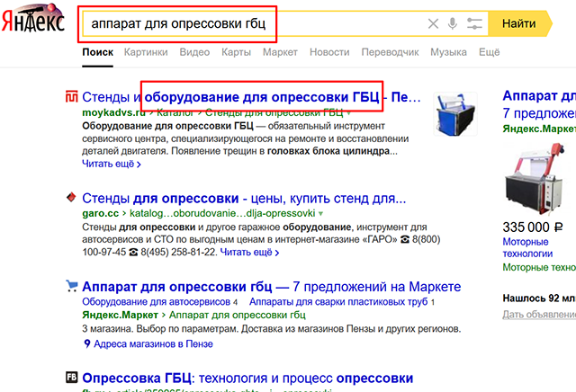Click the green Яндекс.Маркет link in Market result
Viewport: 576px width, 392px height.
[x=120, y=315]
